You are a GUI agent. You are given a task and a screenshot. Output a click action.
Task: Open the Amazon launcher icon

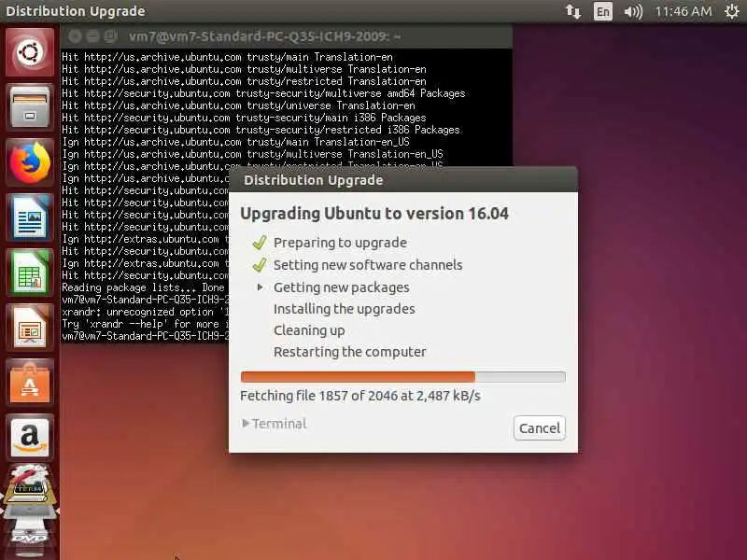click(30, 438)
